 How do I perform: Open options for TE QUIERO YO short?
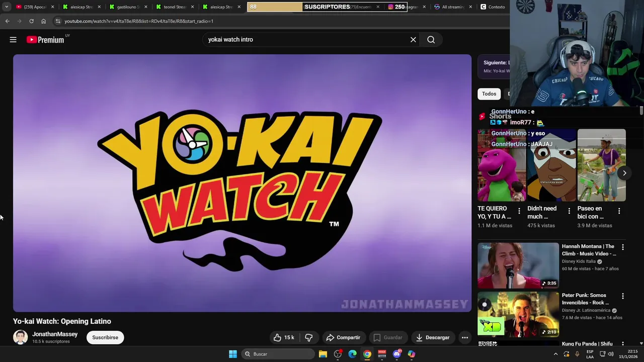point(519,211)
